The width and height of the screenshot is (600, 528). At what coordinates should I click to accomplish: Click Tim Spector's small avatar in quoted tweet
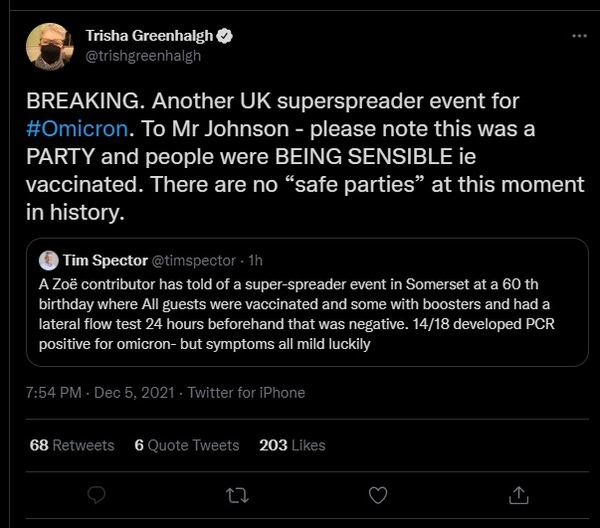point(48,260)
